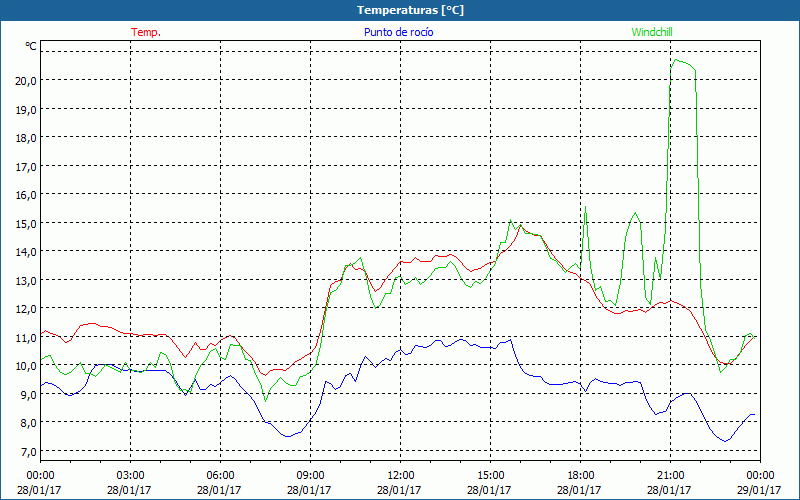Click the 9,0 y-axis value
The image size is (800, 500).
(29, 394)
